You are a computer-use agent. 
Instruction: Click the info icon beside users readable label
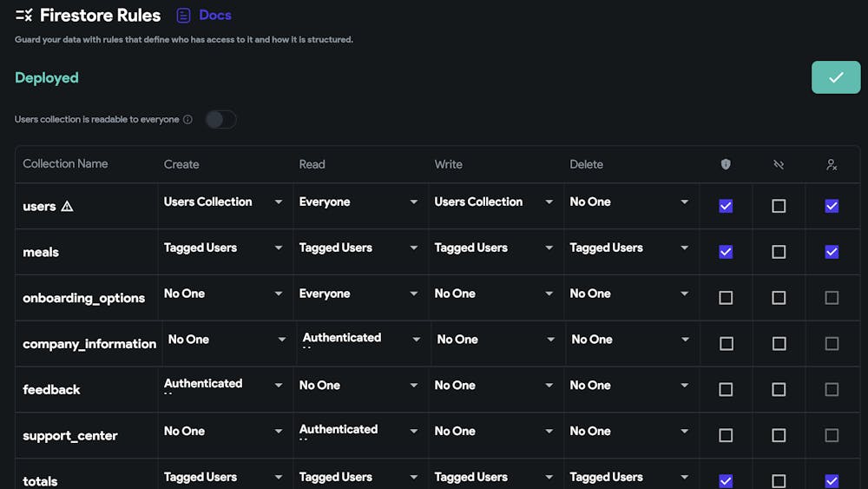(x=187, y=120)
